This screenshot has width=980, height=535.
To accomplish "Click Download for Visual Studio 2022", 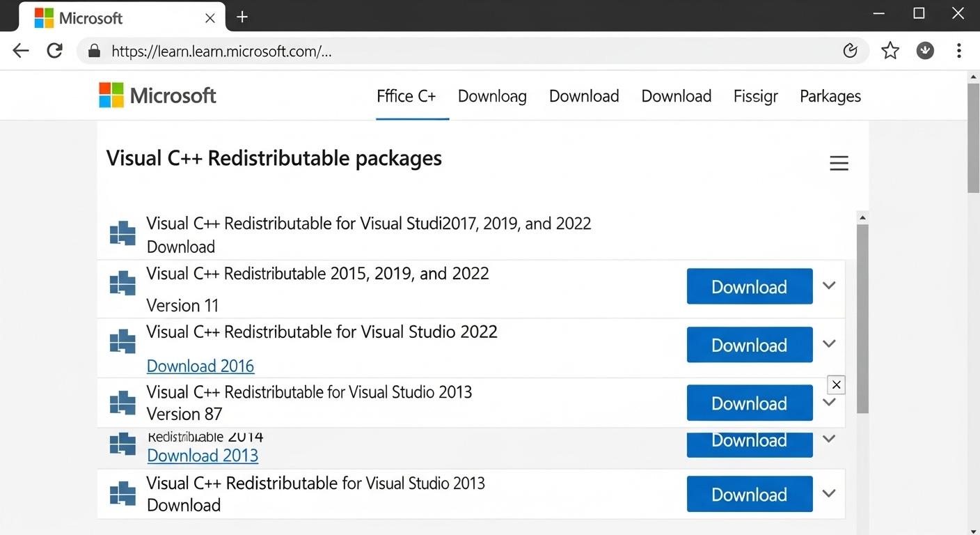I will 749,344.
